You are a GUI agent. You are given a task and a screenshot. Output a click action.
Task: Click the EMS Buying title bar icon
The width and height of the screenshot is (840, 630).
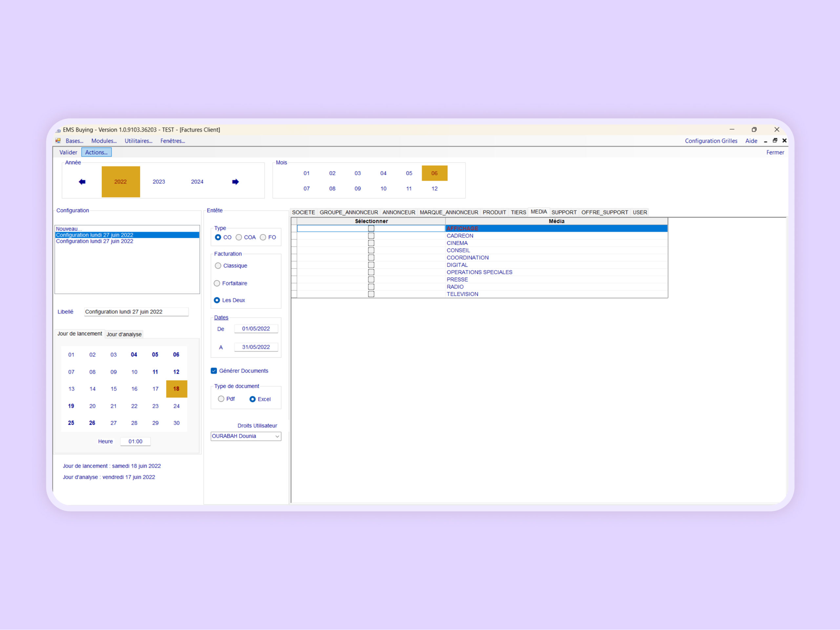[x=58, y=130]
